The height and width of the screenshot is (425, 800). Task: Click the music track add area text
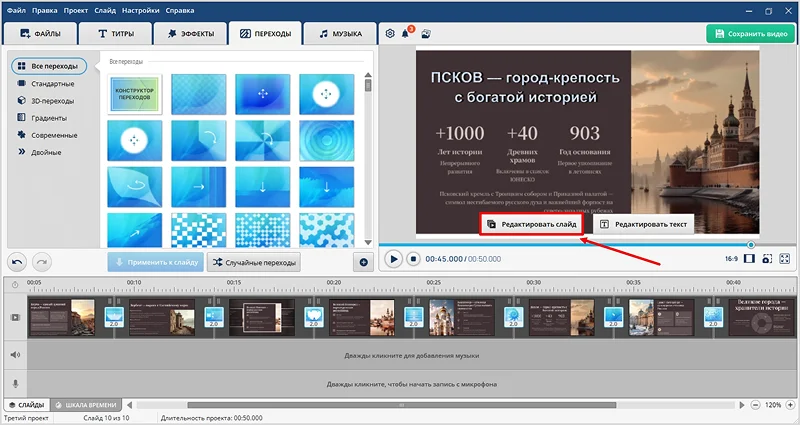tap(411, 356)
